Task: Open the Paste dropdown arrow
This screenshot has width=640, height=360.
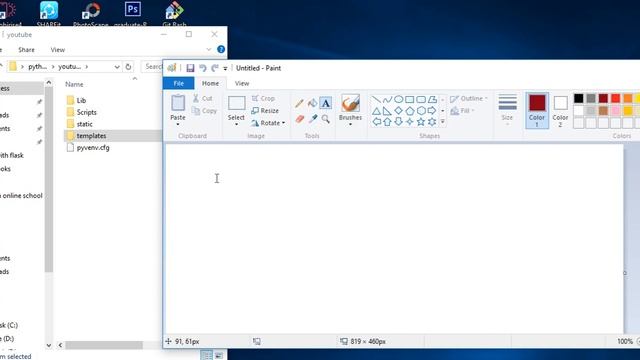Action: pyautogui.click(x=178, y=124)
